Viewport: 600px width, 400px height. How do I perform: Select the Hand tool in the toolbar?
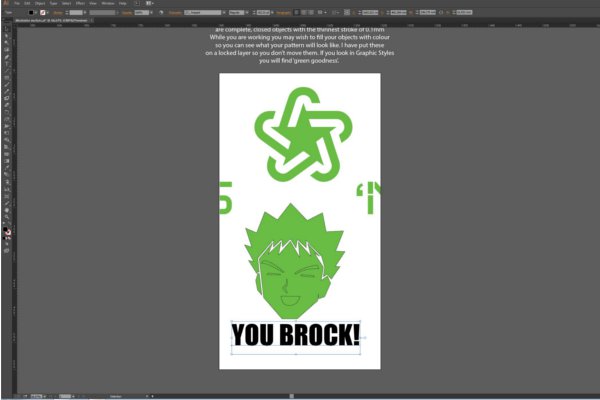[x=7, y=210]
